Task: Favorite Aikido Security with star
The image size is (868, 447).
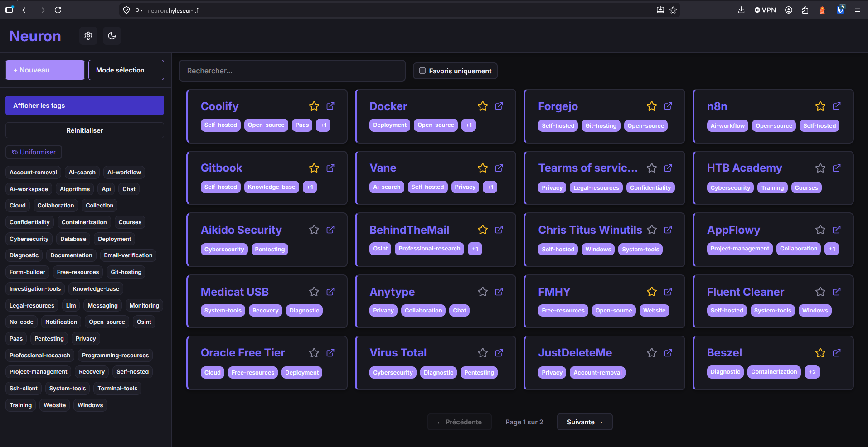Action: (x=314, y=230)
